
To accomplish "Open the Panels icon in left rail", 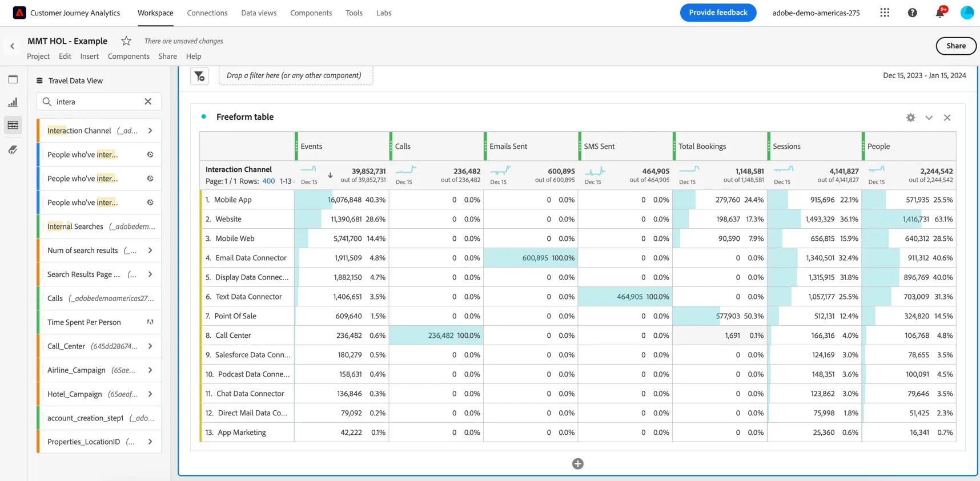I will pos(13,79).
